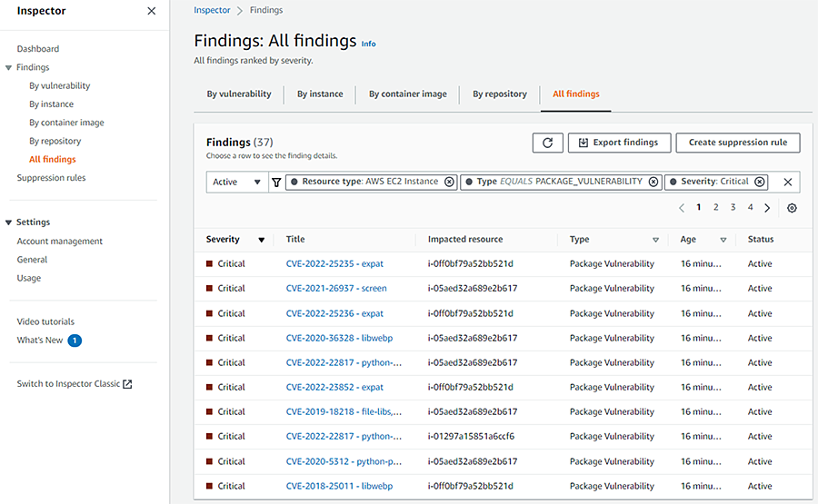Click the Findings breadcrumb text
This screenshot has width=818, height=504.
tap(266, 10)
